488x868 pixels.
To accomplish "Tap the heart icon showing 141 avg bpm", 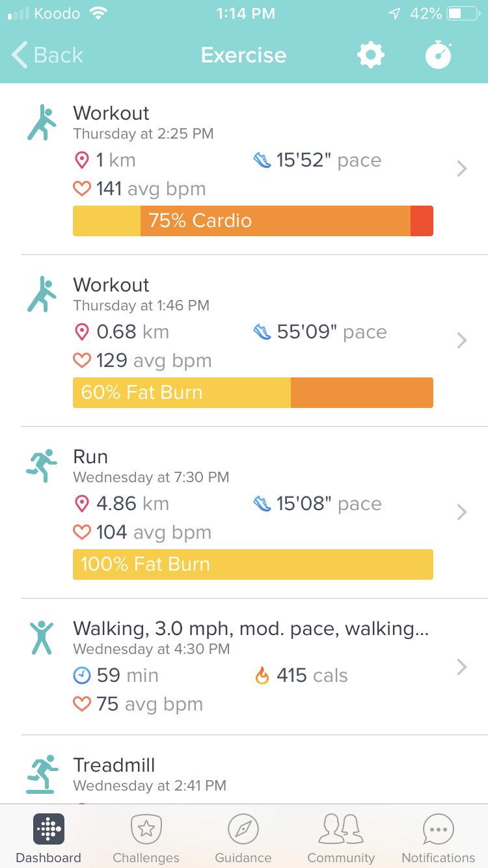I will click(x=83, y=188).
